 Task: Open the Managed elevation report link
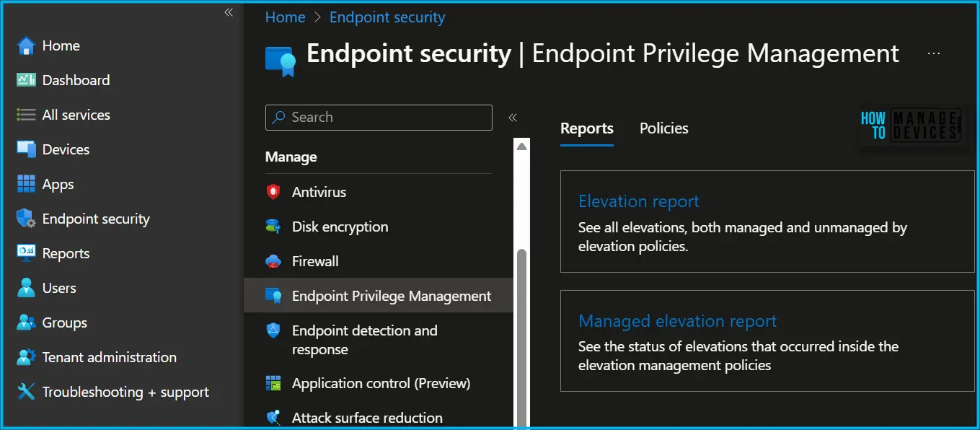678,321
